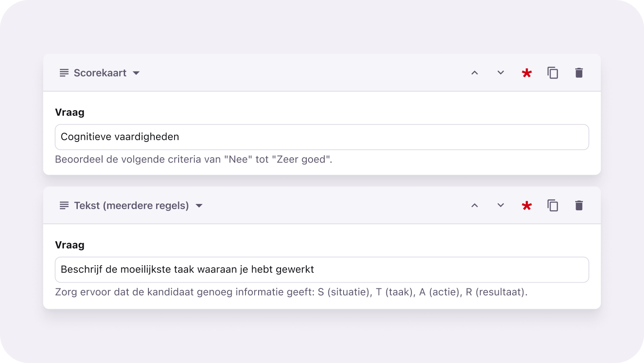The height and width of the screenshot is (363, 644).
Task: Click the Zorg ervoor dat de kandidaat description
Action: pos(291,292)
